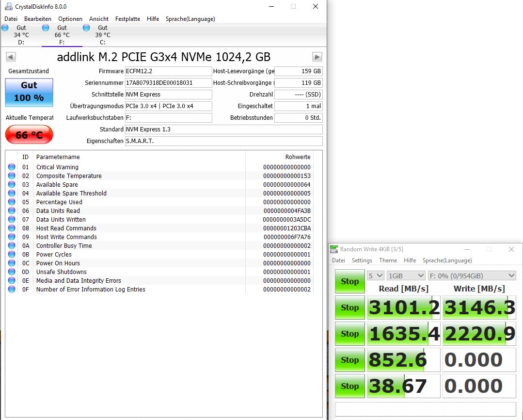Click status orb for Power On Hours row
523x420 pixels.
[12, 263]
